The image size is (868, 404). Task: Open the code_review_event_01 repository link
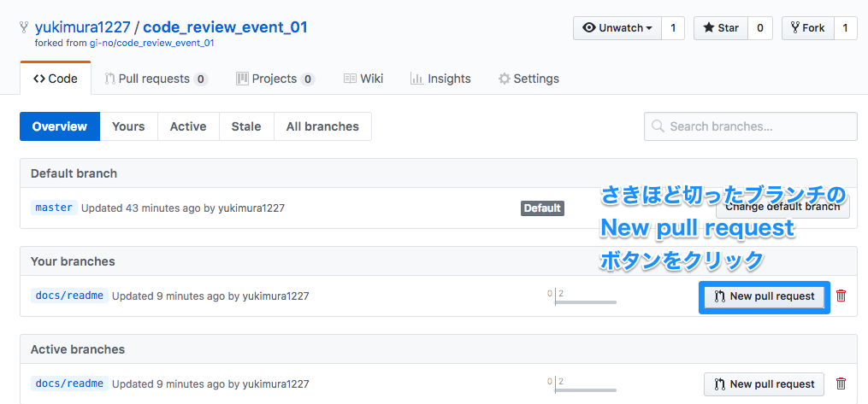tap(225, 27)
